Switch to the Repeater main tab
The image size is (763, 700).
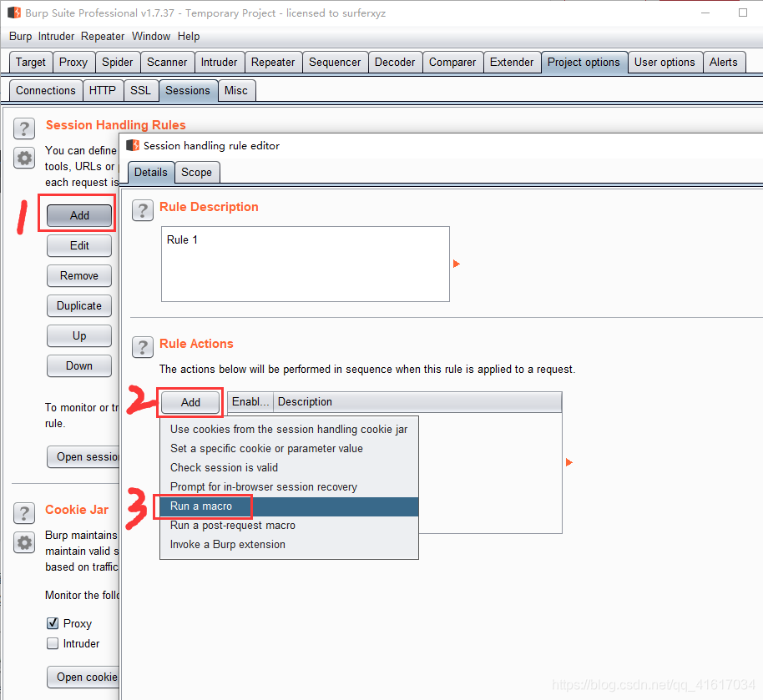[x=273, y=63]
